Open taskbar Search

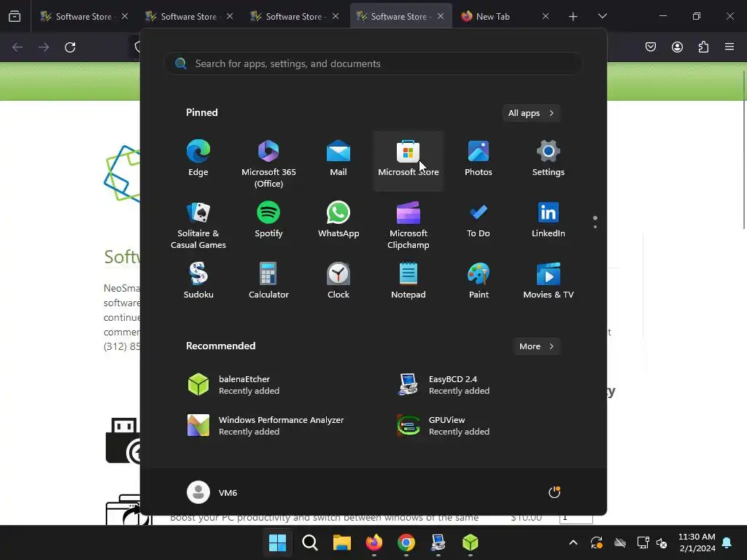tap(309, 542)
